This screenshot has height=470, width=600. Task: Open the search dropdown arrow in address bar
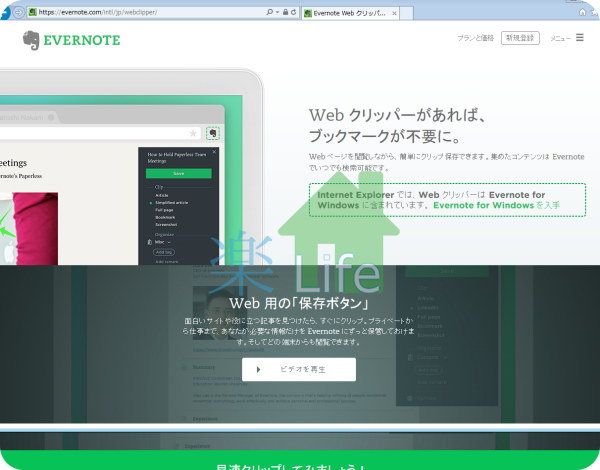(x=277, y=12)
